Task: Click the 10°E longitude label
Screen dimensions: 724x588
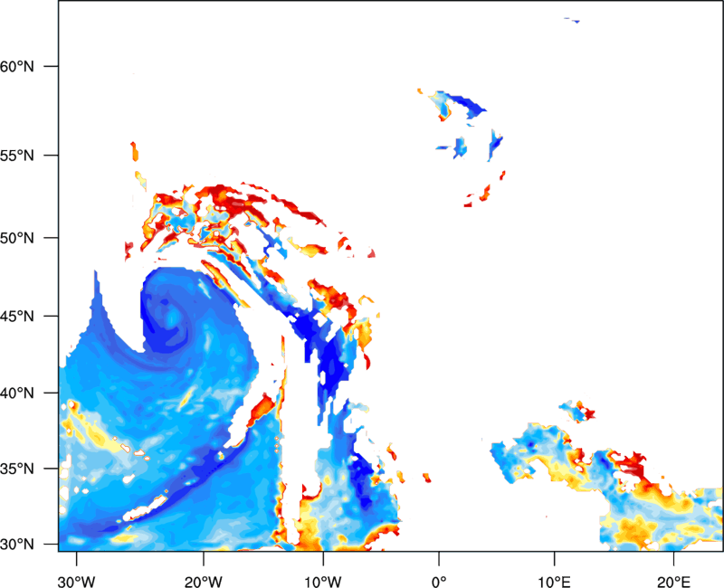Action: pos(554,582)
